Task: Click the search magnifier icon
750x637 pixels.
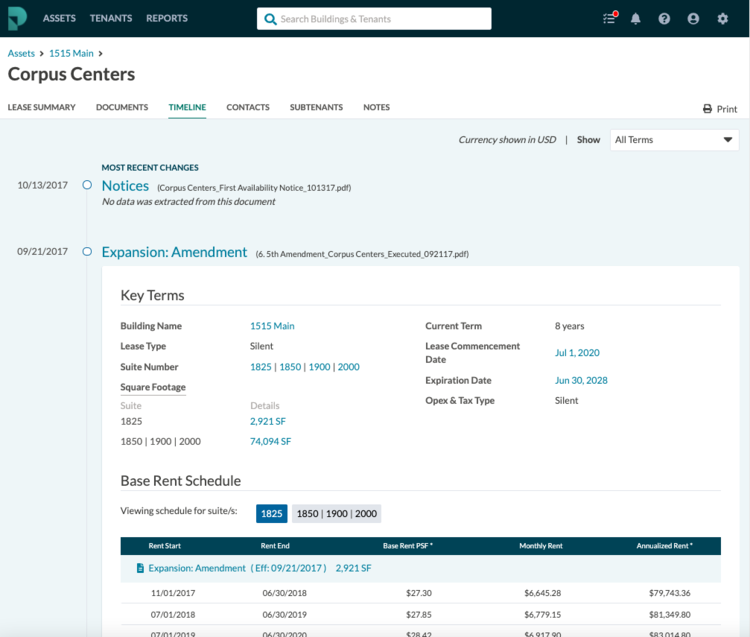Action: click(x=270, y=19)
